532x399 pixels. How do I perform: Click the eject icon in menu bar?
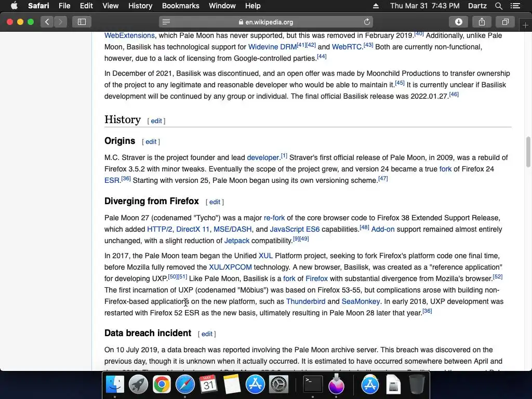coord(376,6)
